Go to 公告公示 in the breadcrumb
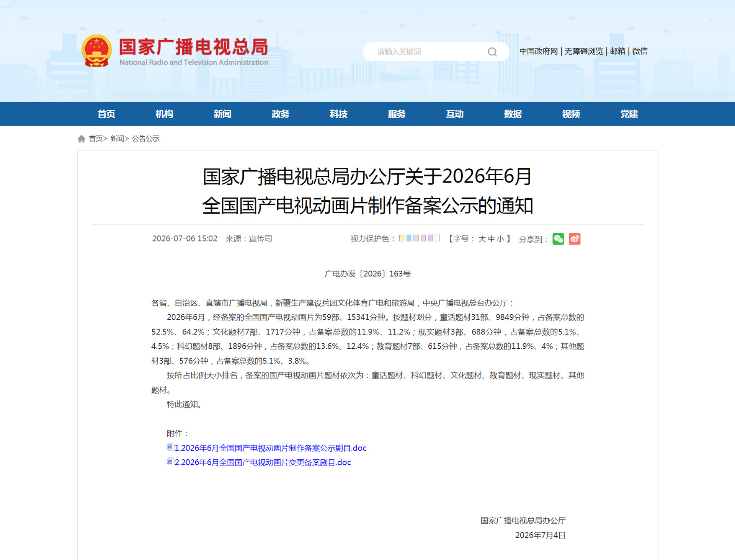Viewport: 735px width, 560px height. (x=145, y=139)
